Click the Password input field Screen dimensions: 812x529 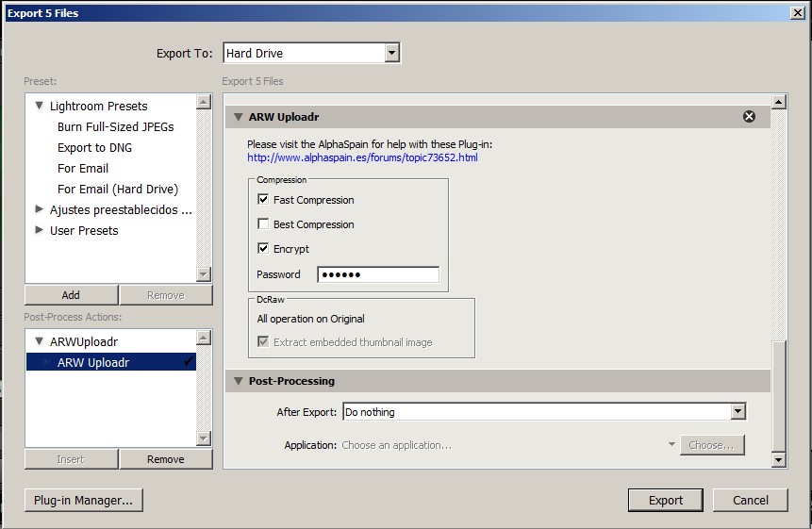[377, 274]
